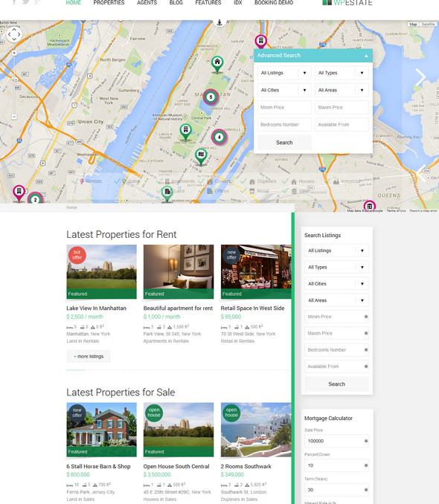Click the 'hot offer' badge on Lake View
The height and width of the screenshot is (504, 439).
pyautogui.click(x=77, y=255)
